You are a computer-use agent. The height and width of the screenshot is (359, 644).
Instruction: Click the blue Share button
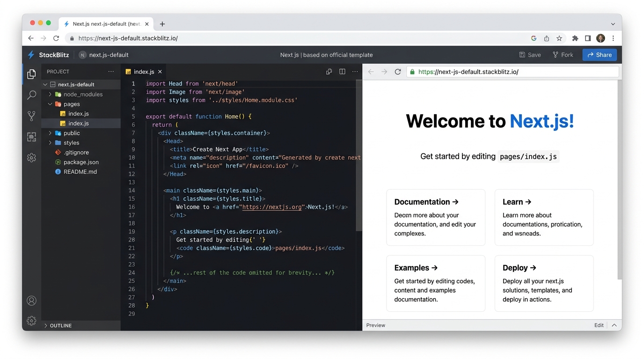coord(600,55)
